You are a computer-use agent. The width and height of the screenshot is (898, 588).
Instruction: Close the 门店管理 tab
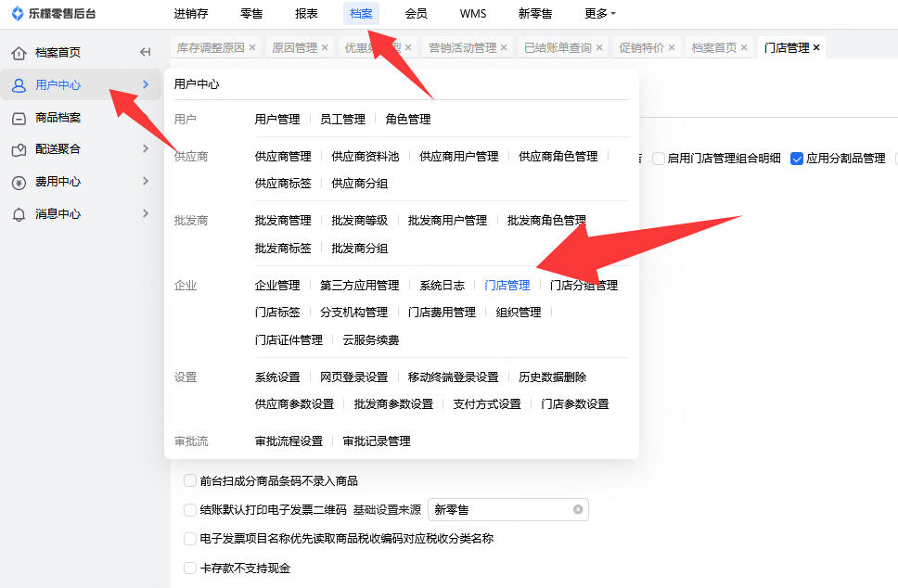816,47
